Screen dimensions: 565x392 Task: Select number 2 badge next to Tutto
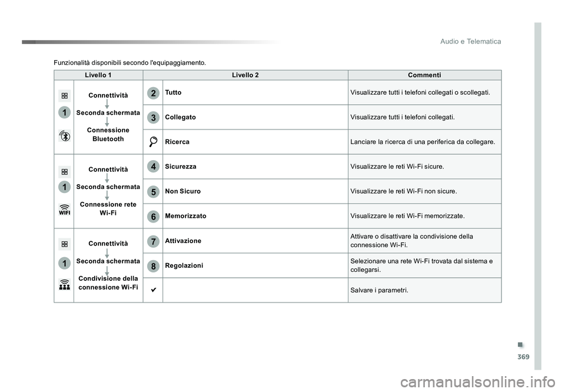pyautogui.click(x=153, y=93)
